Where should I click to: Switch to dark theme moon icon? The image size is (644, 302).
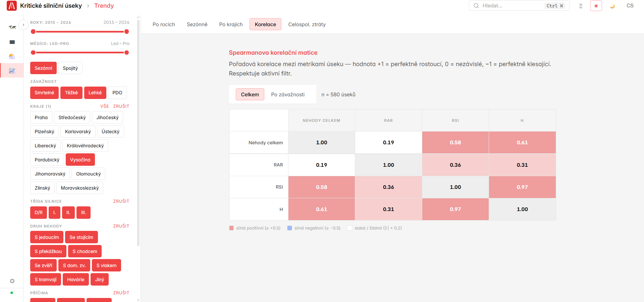[612, 6]
